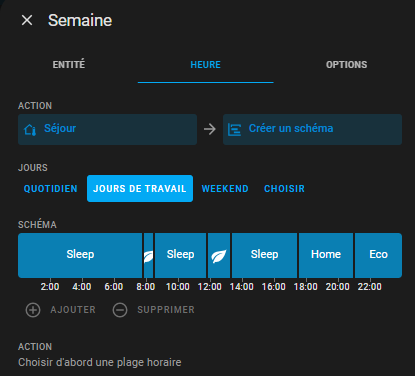Open the Heure tab

pos(205,65)
